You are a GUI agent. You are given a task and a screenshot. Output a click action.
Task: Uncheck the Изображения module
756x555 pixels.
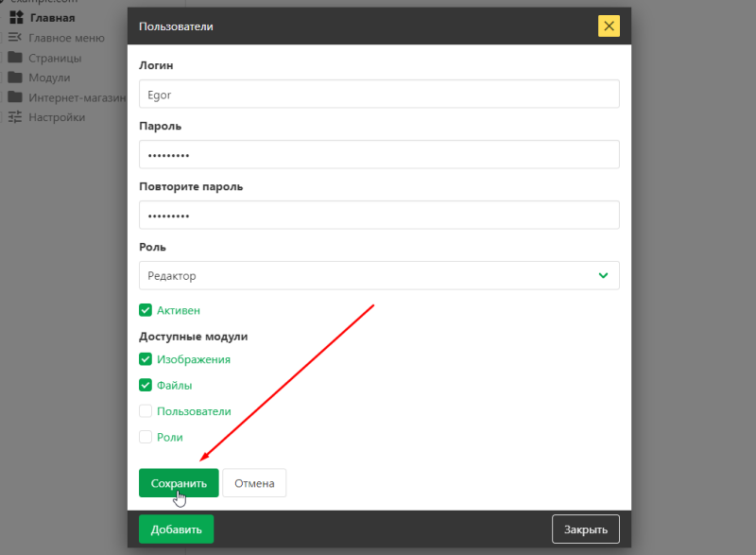tap(146, 359)
